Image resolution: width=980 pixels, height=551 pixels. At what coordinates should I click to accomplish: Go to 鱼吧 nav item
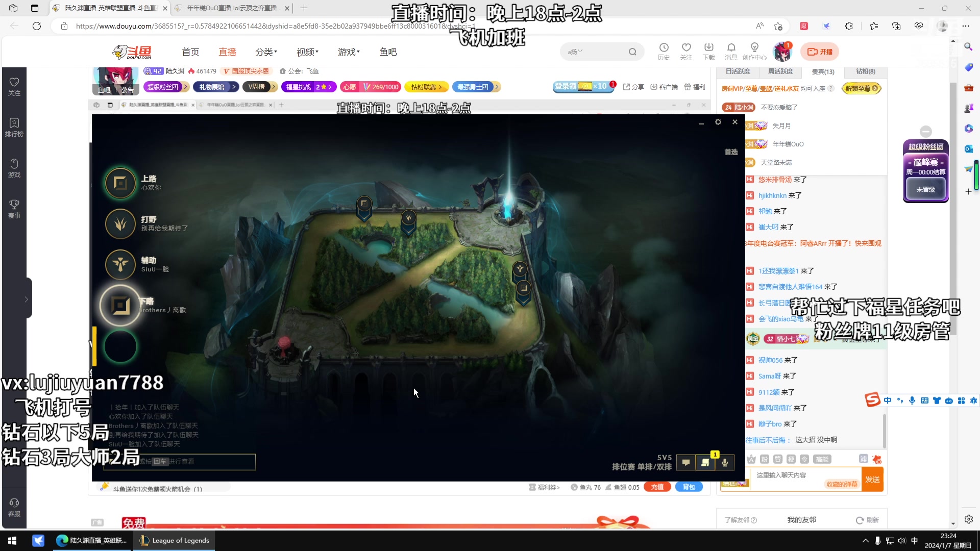(x=388, y=52)
